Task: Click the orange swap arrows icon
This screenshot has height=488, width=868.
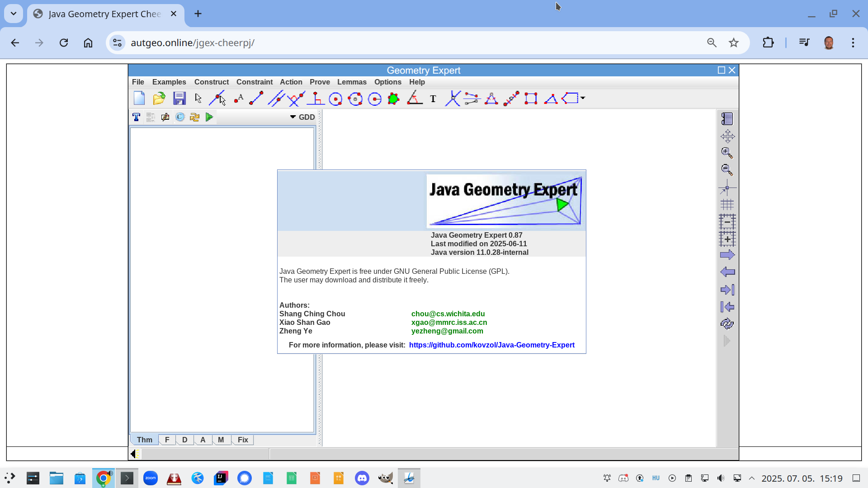Action: (194, 117)
